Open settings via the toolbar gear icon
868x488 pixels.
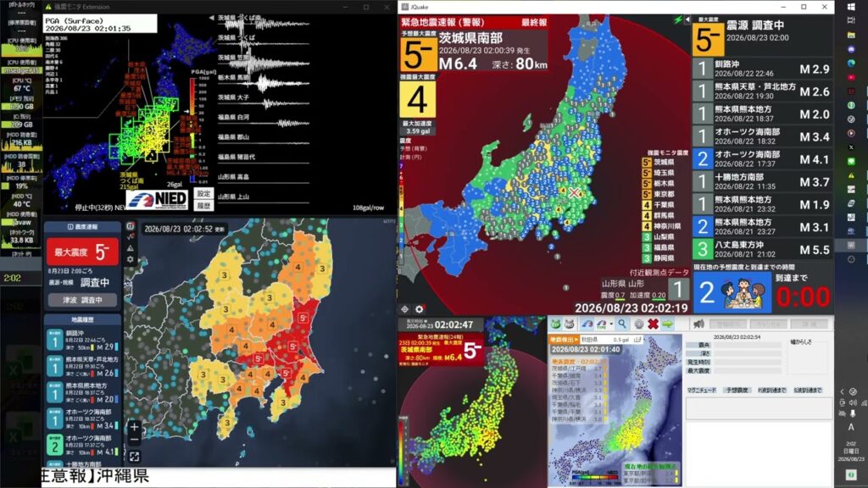(x=639, y=324)
